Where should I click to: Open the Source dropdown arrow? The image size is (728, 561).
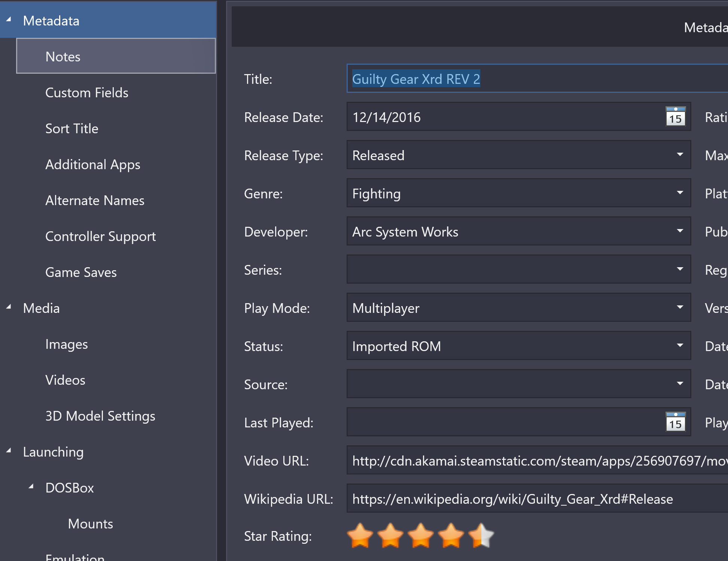680,384
